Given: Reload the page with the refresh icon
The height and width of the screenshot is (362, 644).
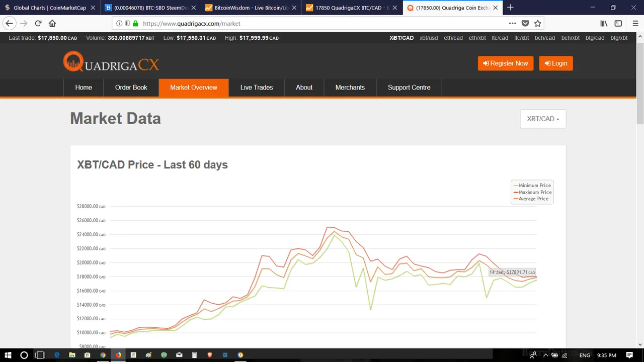Looking at the screenshot, I should (38, 23).
